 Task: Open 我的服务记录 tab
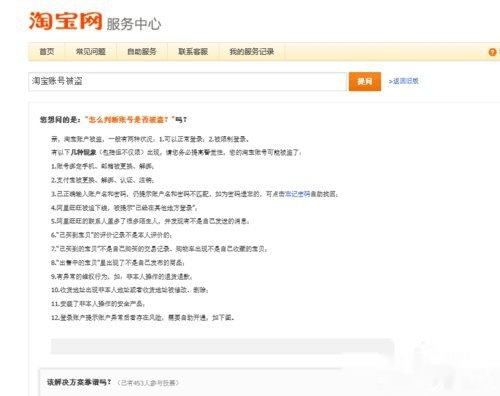(252, 52)
